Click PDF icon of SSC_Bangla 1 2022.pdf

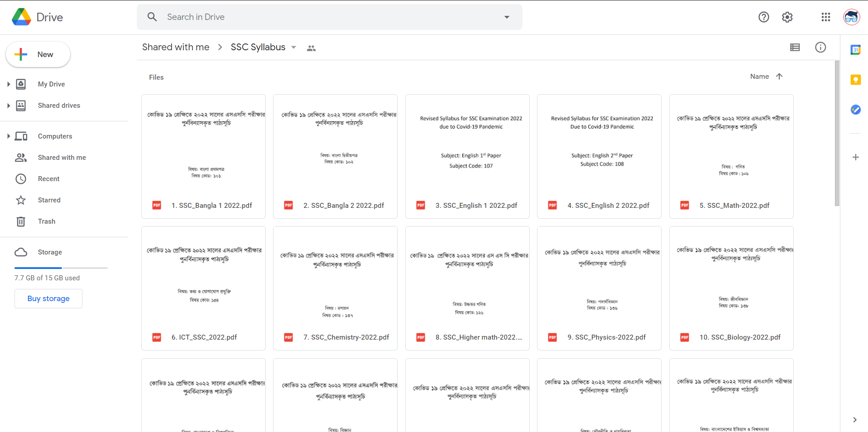157,205
